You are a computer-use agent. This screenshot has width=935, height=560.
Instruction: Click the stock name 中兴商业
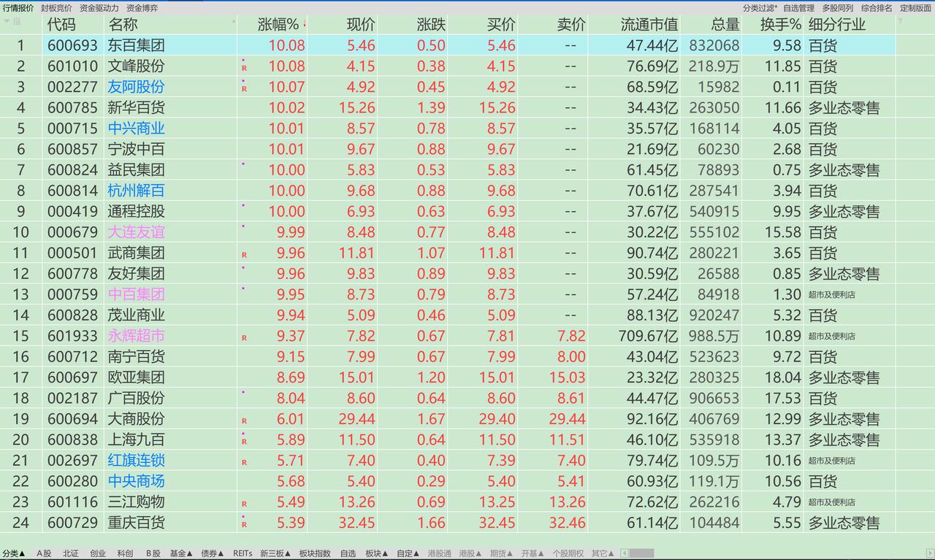pyautogui.click(x=137, y=129)
